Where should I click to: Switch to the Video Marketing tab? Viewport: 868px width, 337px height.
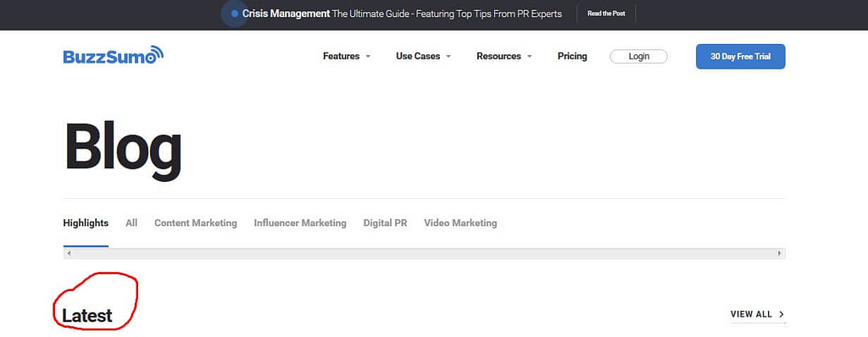click(x=460, y=223)
